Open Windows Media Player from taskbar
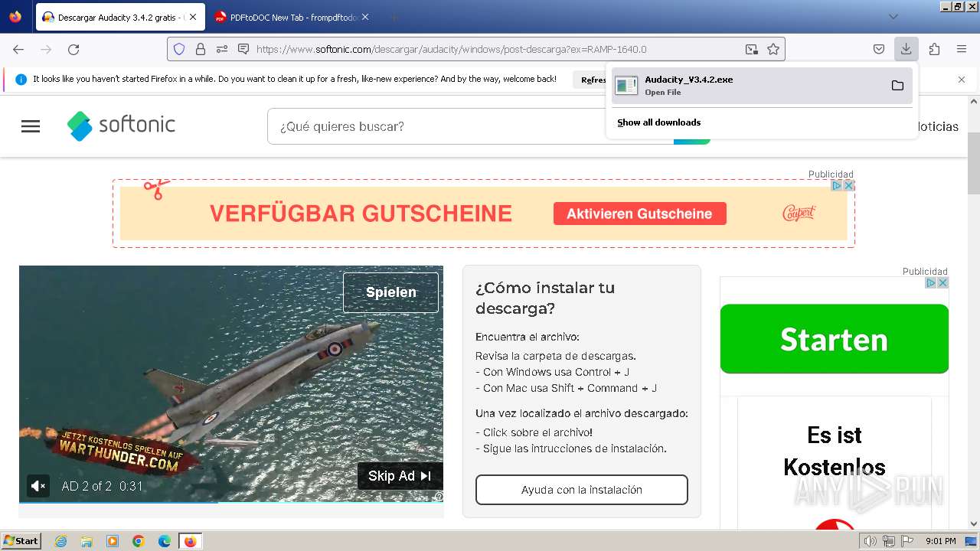The width and height of the screenshot is (980, 551). pyautogui.click(x=113, y=541)
